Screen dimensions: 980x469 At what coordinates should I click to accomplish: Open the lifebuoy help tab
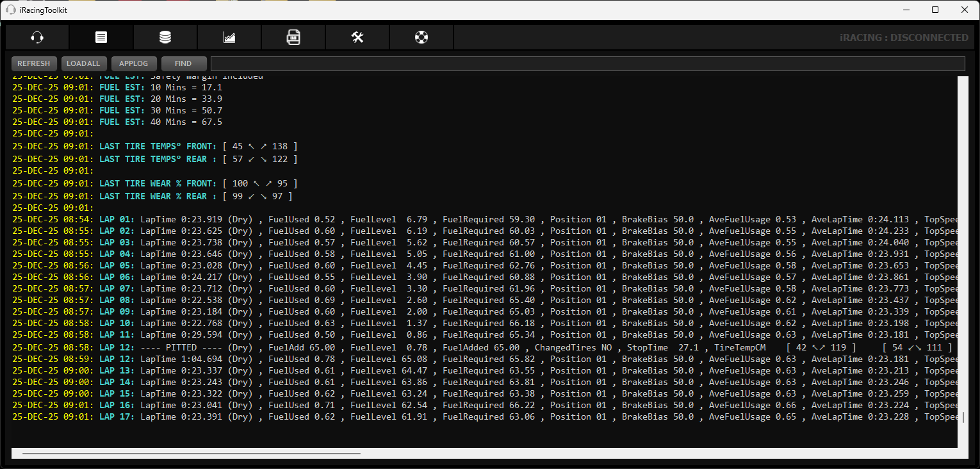(x=421, y=37)
